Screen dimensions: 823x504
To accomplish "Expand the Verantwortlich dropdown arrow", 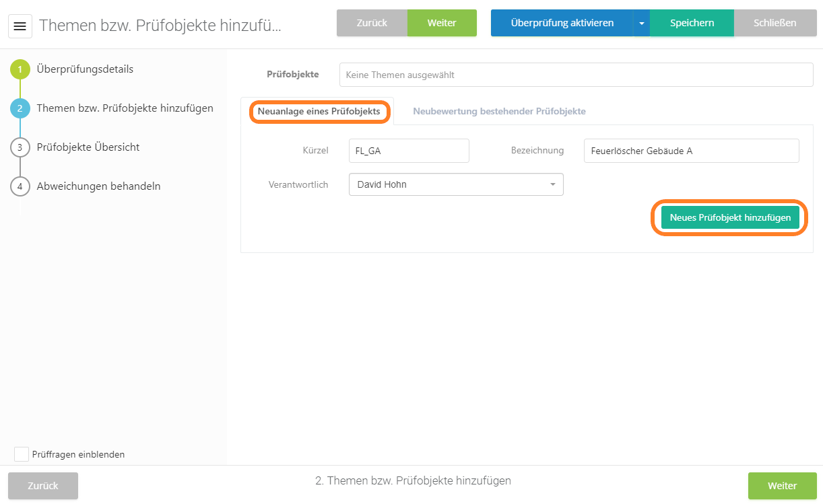I will (552, 184).
